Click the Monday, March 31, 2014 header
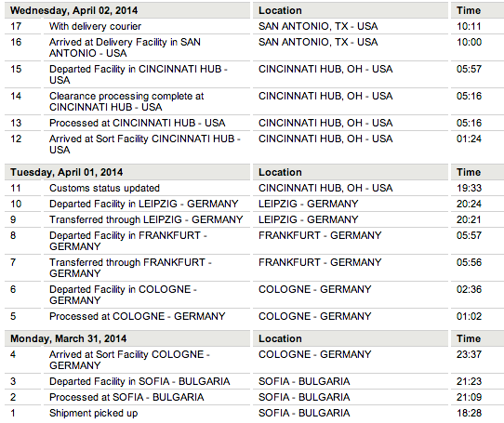Viewport: 504px width, 423px height. click(x=69, y=338)
